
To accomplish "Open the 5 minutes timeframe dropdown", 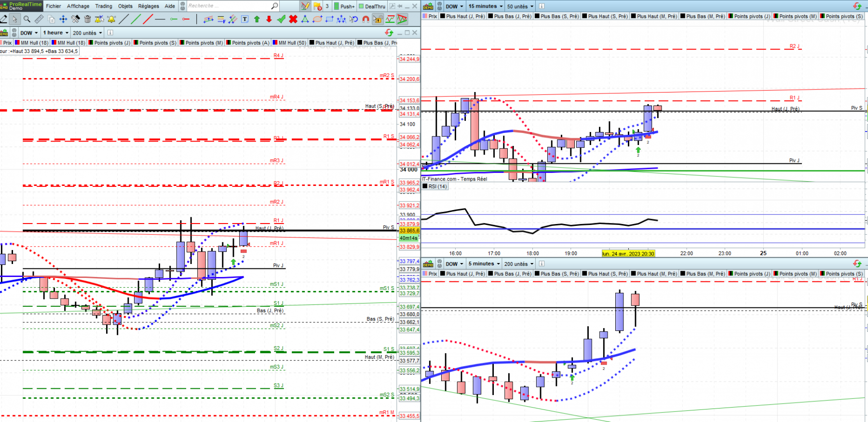I will [x=484, y=264].
